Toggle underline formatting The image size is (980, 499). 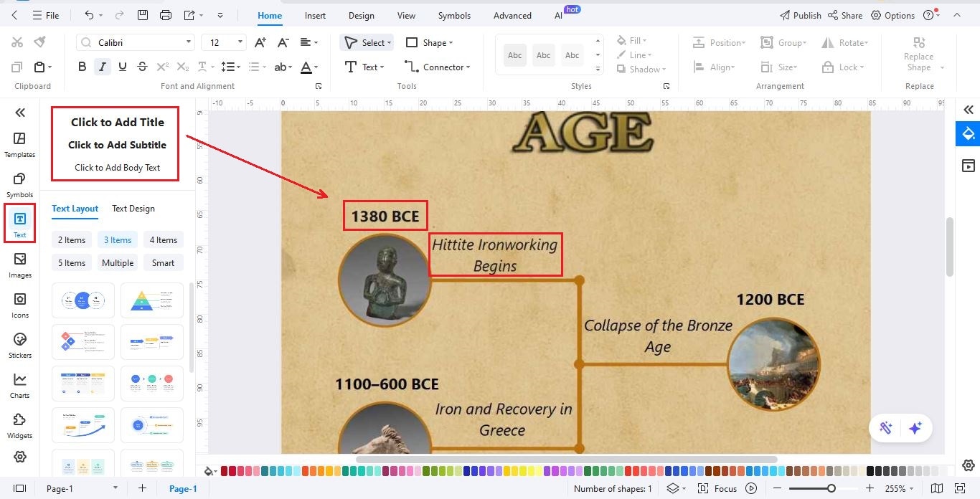[122, 66]
